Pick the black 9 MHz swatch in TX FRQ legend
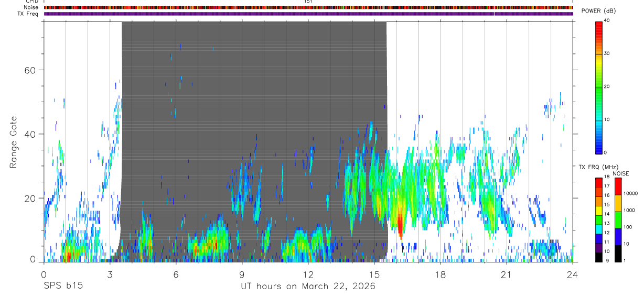The width and height of the screenshot is (644, 297). click(599, 257)
